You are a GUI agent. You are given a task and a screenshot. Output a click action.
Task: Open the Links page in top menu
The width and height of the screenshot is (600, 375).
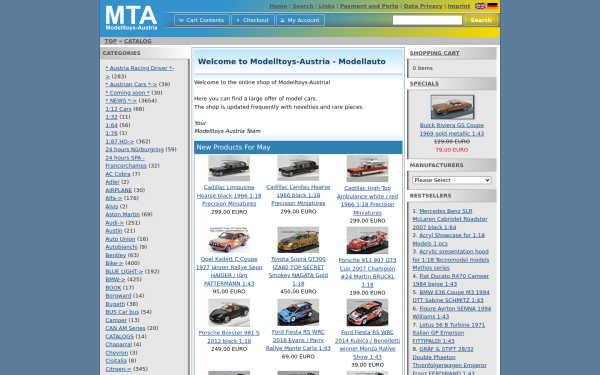[x=326, y=6]
